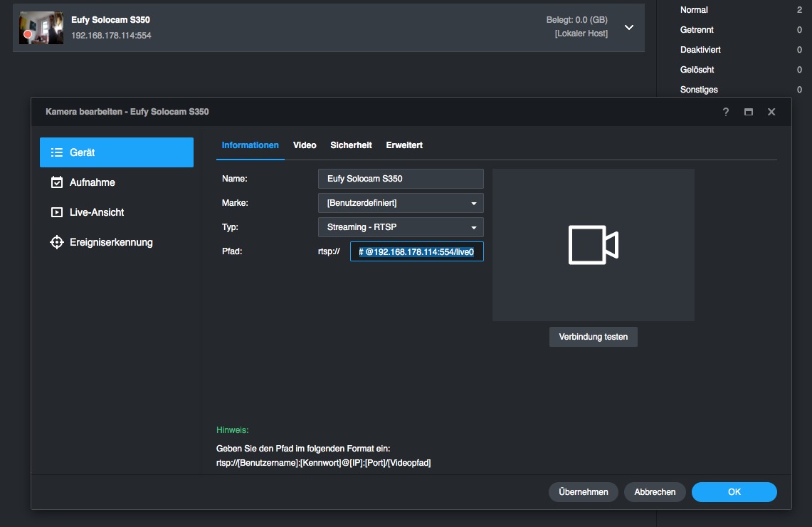The height and width of the screenshot is (527, 812).
Task: Open the Typ Streaming - RTSP dropdown
Action: pyautogui.click(x=401, y=227)
